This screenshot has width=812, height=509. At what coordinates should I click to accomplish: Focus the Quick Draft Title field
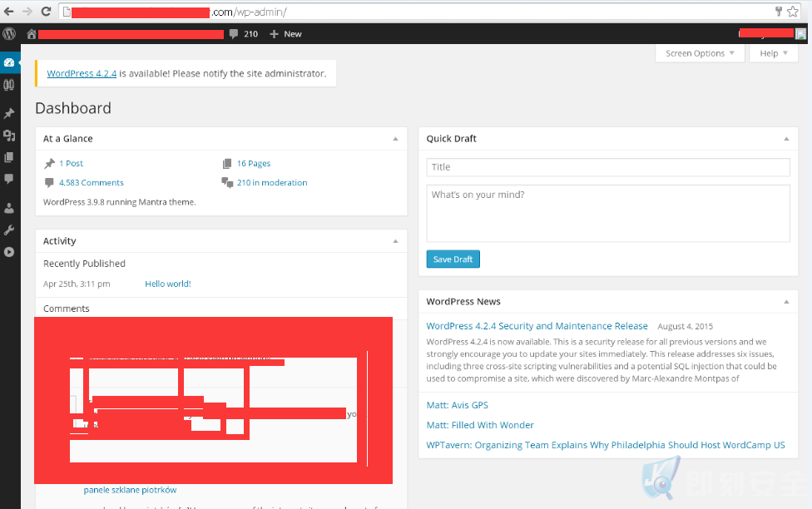608,167
